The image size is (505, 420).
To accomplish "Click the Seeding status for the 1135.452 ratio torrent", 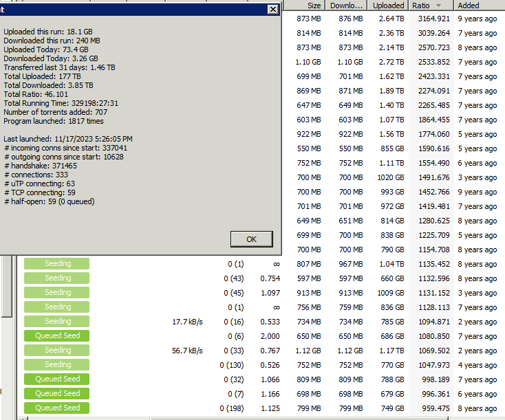I will click(57, 264).
